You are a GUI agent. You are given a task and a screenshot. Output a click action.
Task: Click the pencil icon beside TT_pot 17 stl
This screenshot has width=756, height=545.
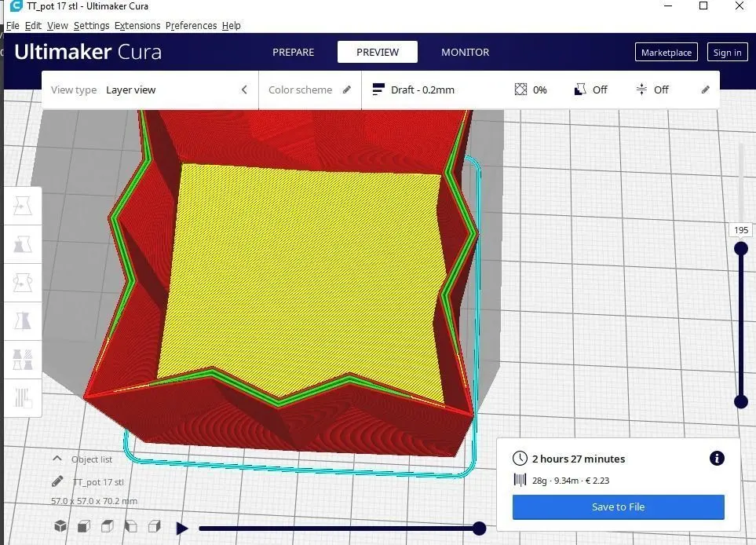pyautogui.click(x=57, y=481)
